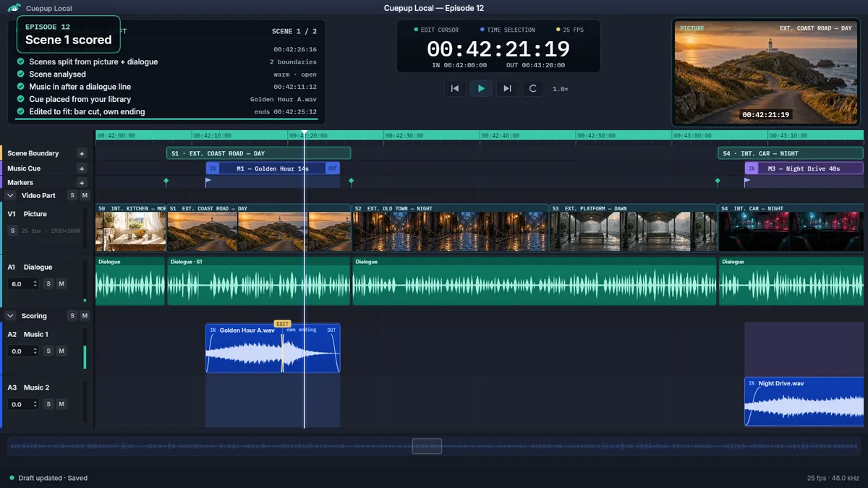The height and width of the screenshot is (488, 868).
Task: Mute the A3 Music 2 track
Action: coord(61,404)
